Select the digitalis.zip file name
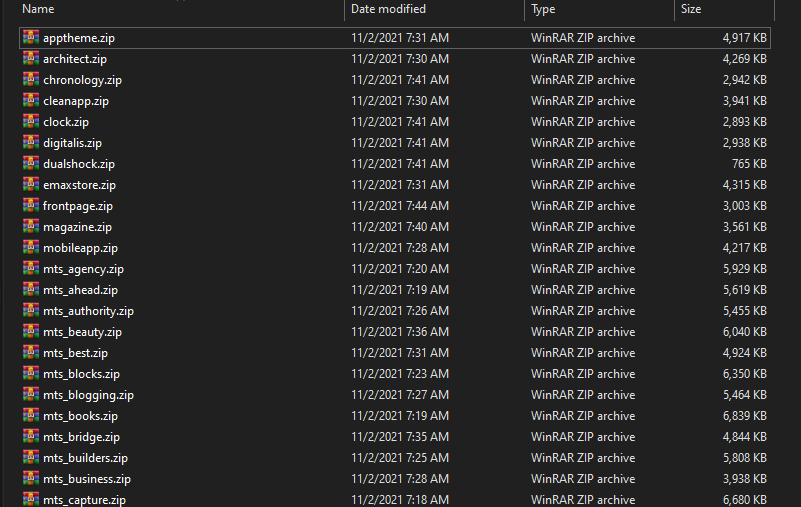The width and height of the screenshot is (801, 507). point(73,143)
